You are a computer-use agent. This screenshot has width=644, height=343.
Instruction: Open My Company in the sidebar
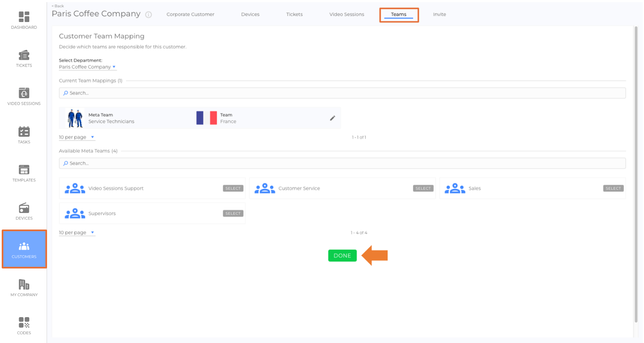[x=24, y=288]
